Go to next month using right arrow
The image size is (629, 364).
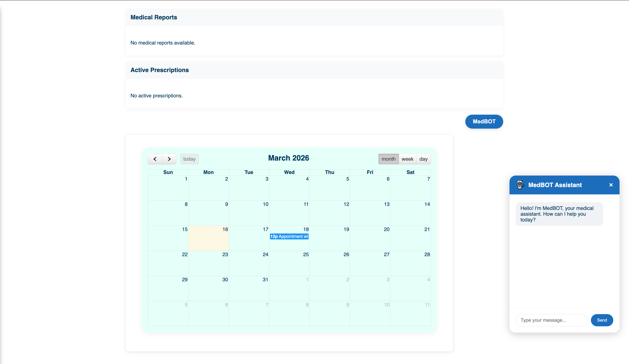click(x=169, y=159)
